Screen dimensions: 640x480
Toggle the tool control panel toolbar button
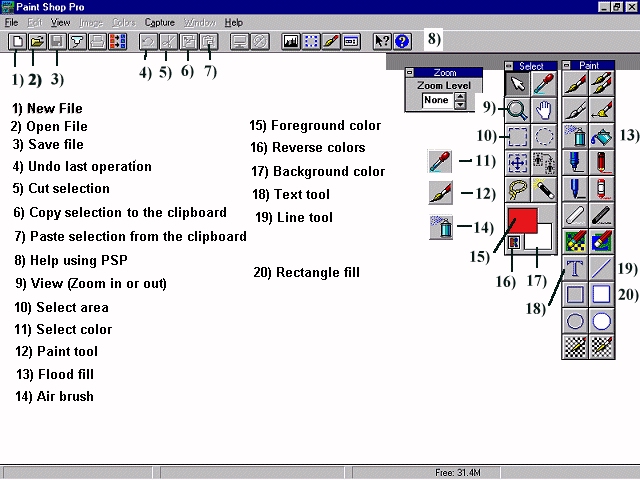351,41
